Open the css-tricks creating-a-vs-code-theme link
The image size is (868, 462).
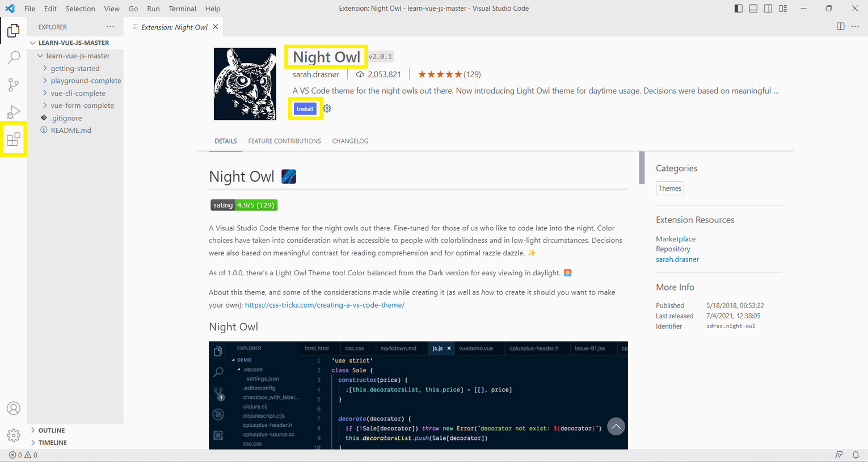(325, 305)
